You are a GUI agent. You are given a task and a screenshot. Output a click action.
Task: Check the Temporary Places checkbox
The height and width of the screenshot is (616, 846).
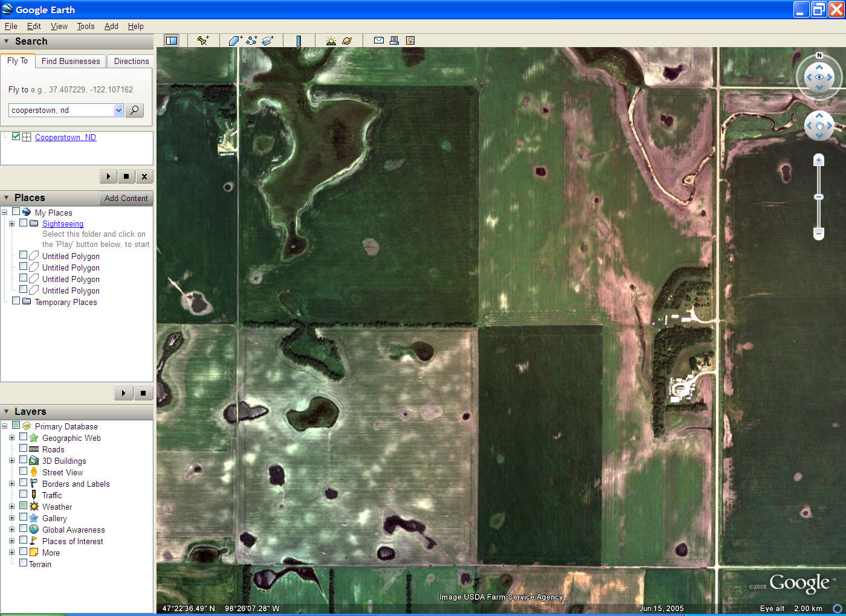[16, 301]
